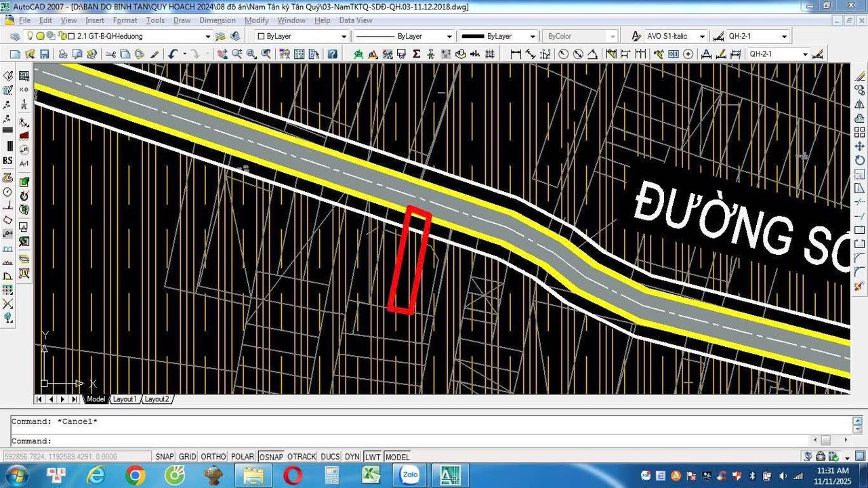Viewport: 868px width, 488px height.
Task: Open Google Chrome from the taskbar
Action: tap(135, 476)
